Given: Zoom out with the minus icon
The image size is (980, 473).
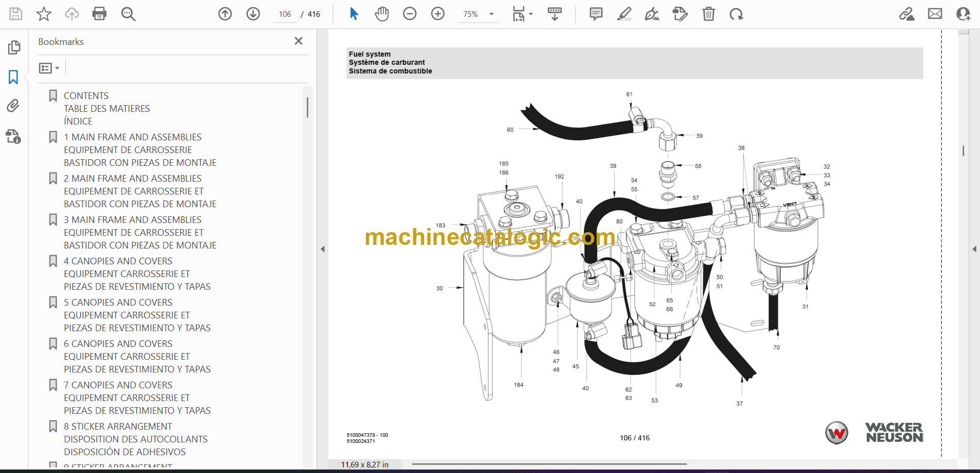Looking at the screenshot, I should [410, 14].
